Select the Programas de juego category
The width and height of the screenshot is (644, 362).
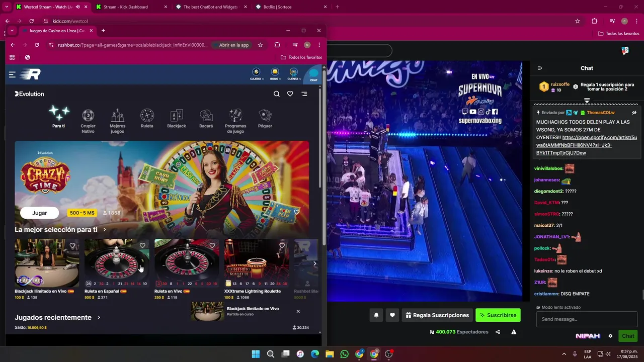(235, 121)
